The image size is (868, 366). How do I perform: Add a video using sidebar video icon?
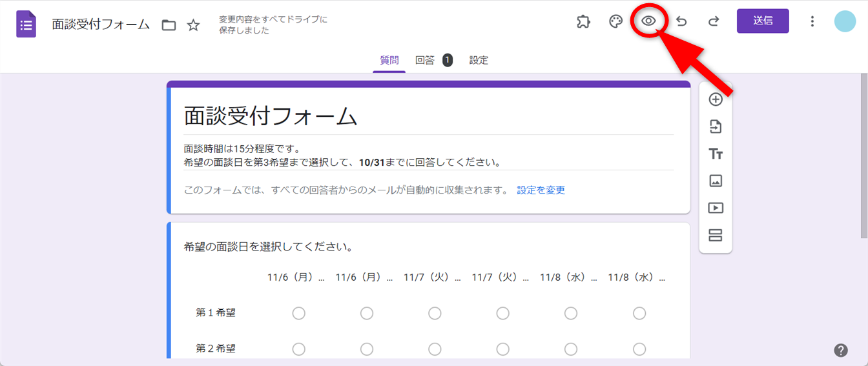click(716, 208)
